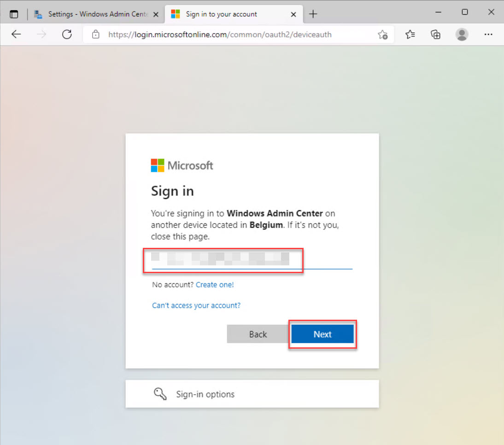Open the Collections panel icon

tap(435, 34)
